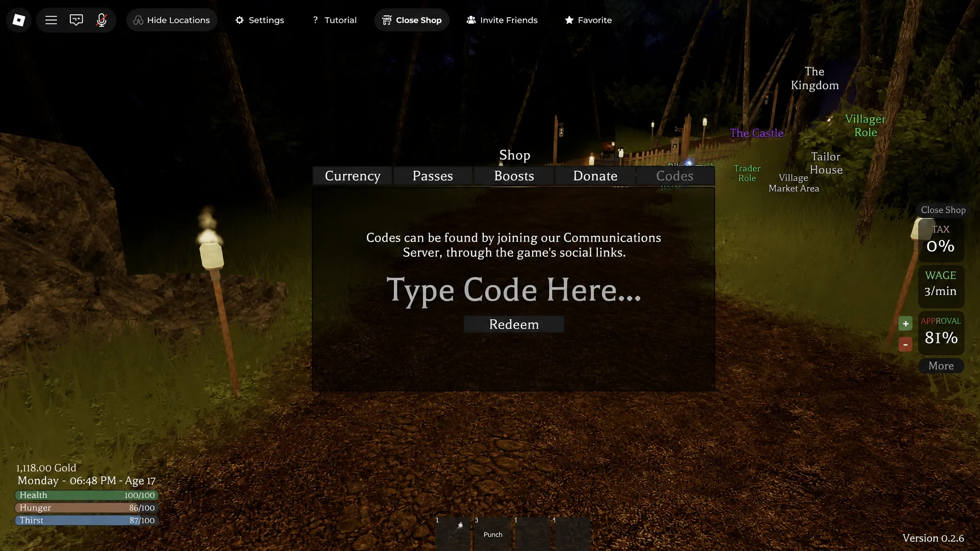Open the chat bubble icon
The height and width of the screenshot is (551, 980).
click(x=76, y=20)
